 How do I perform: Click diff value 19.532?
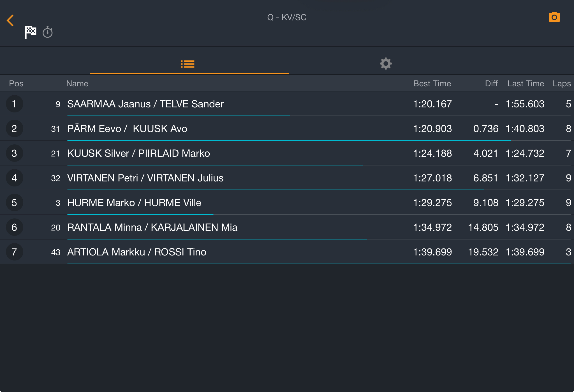coord(483,252)
